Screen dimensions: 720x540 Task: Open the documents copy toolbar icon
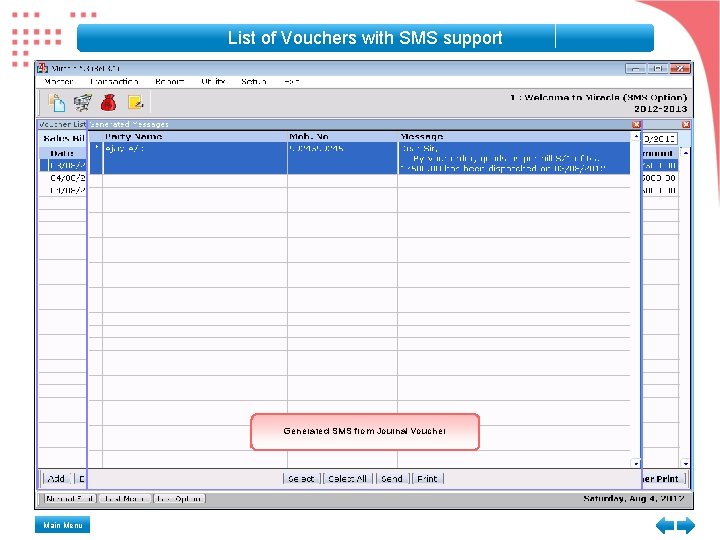[x=57, y=103]
